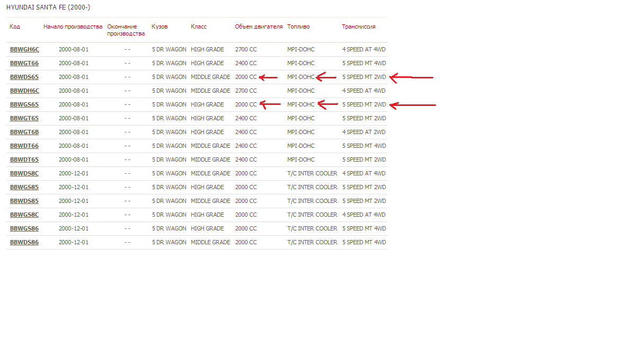Select 2700 CC in BBWDH6C row
Screen dimensions: 644x346
tap(246, 91)
